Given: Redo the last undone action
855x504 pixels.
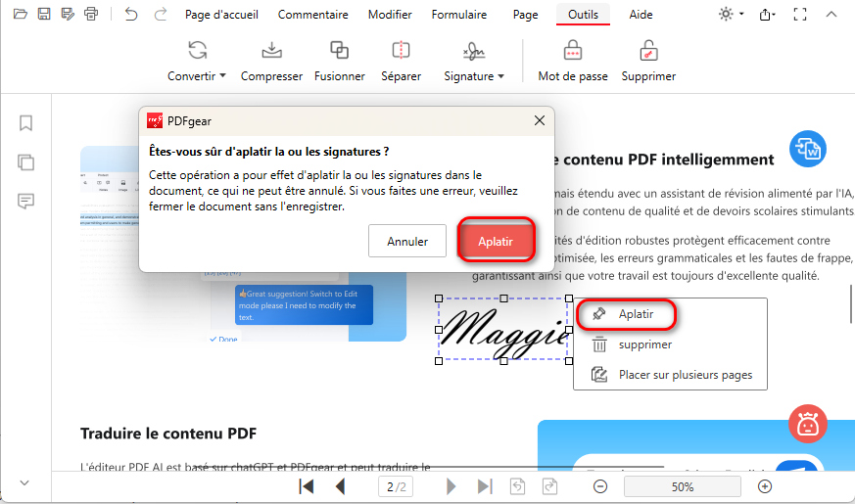Looking at the screenshot, I should [x=160, y=14].
